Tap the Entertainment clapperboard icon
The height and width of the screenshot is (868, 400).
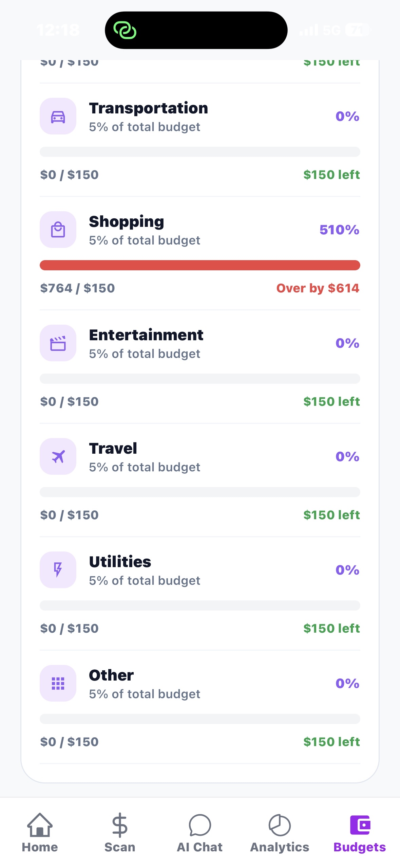[58, 343]
